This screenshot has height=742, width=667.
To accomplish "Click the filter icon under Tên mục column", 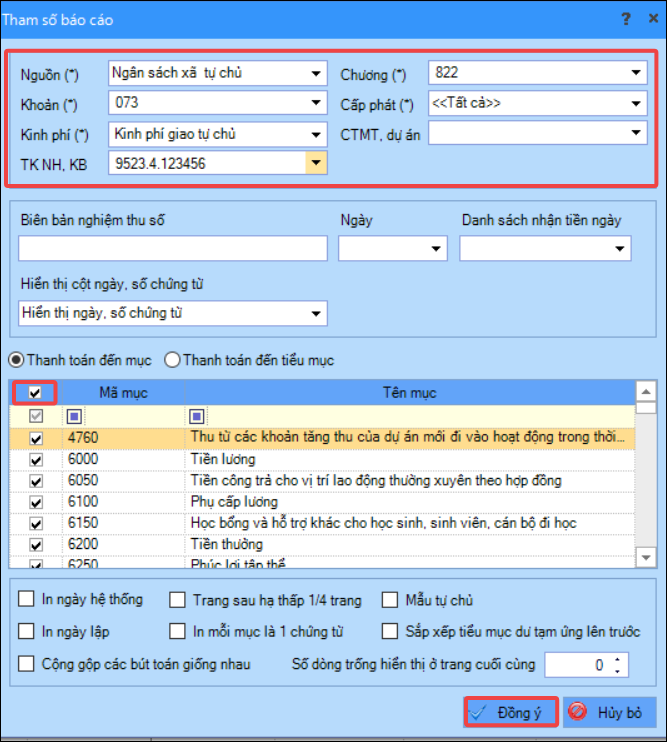I will click(197, 416).
